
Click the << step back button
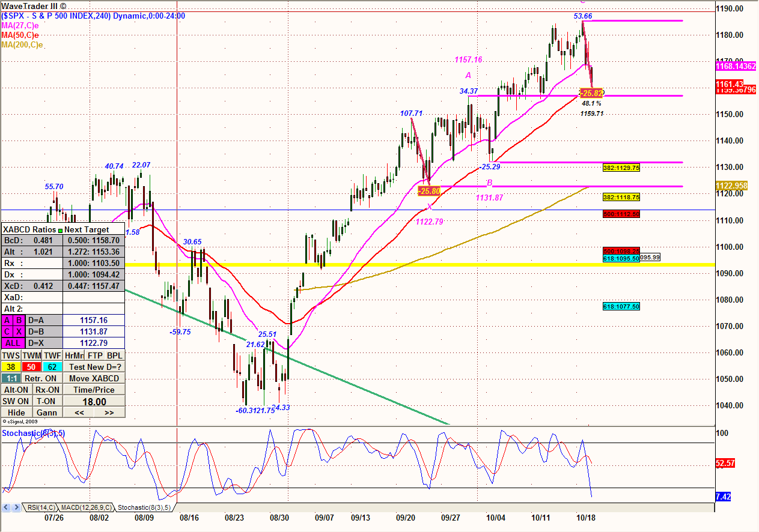[79, 413]
